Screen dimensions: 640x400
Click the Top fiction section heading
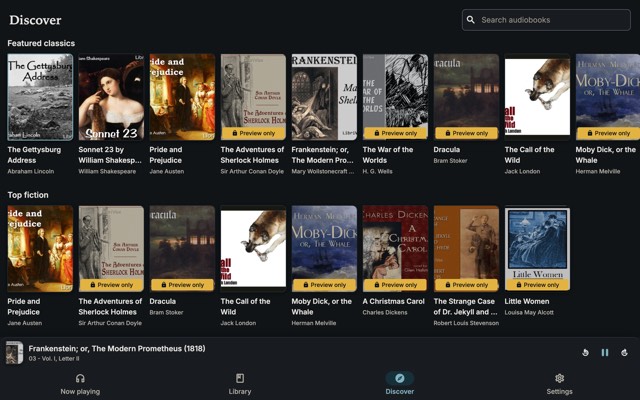(x=28, y=195)
